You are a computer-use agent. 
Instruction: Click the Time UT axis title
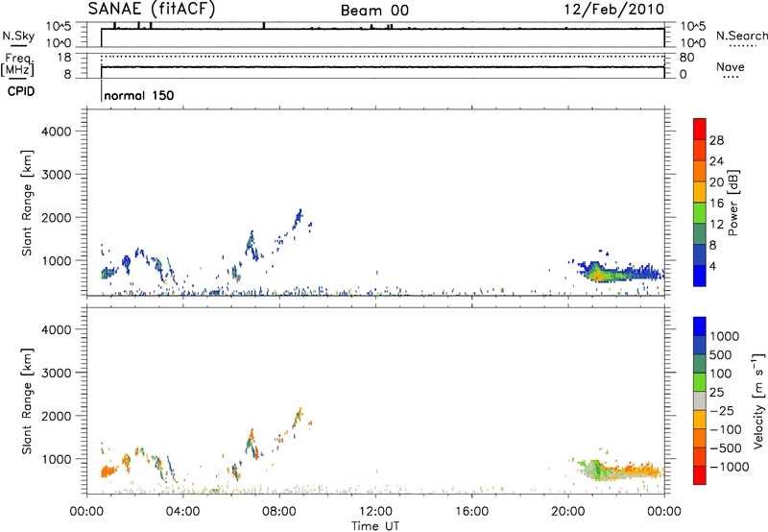coord(375,525)
